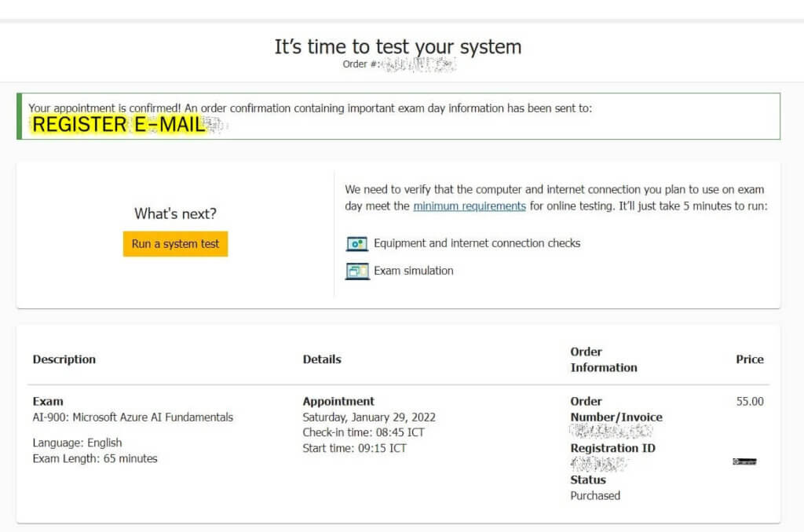Click the highlighted REGISTER E-MAIL text
This screenshot has width=804, height=532.
[119, 125]
